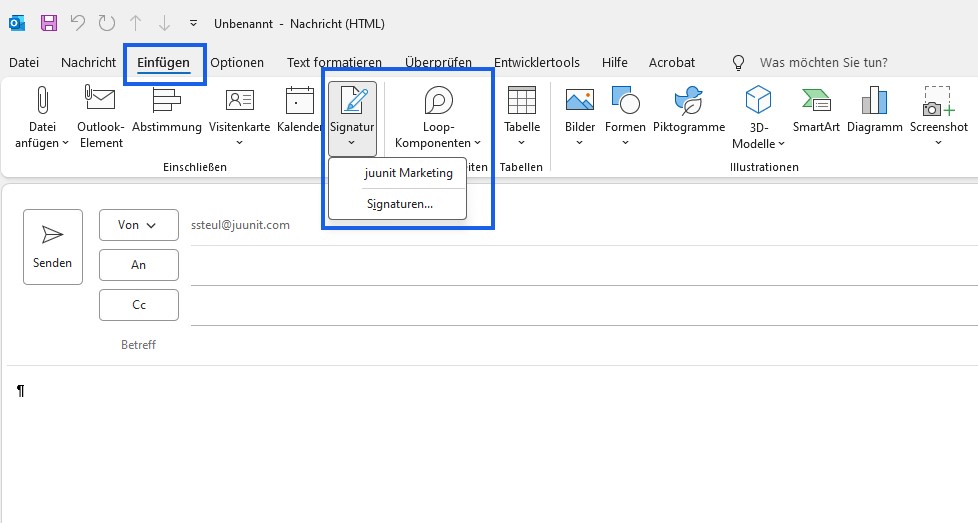
Task: Open the Datei tab
Action: tap(24, 62)
